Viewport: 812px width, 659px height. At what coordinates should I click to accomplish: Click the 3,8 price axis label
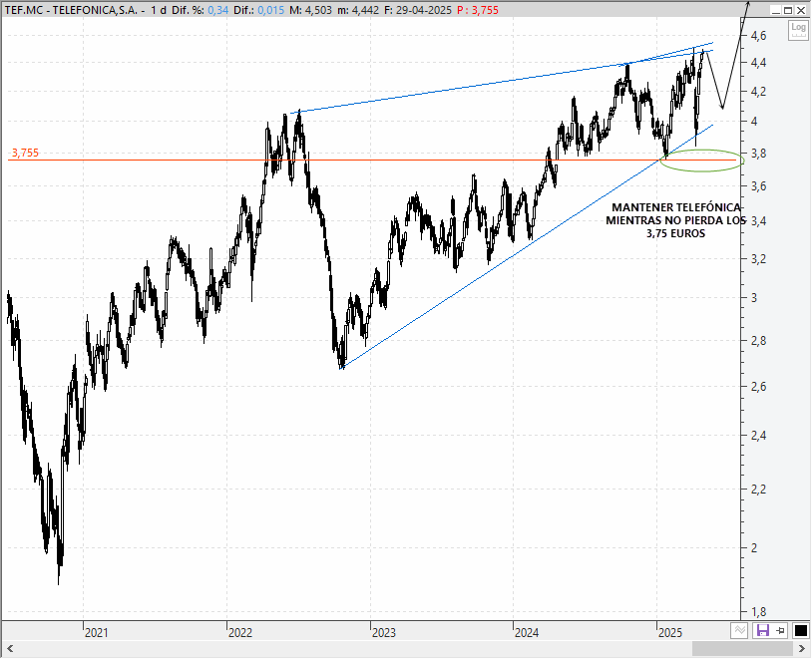(759, 154)
